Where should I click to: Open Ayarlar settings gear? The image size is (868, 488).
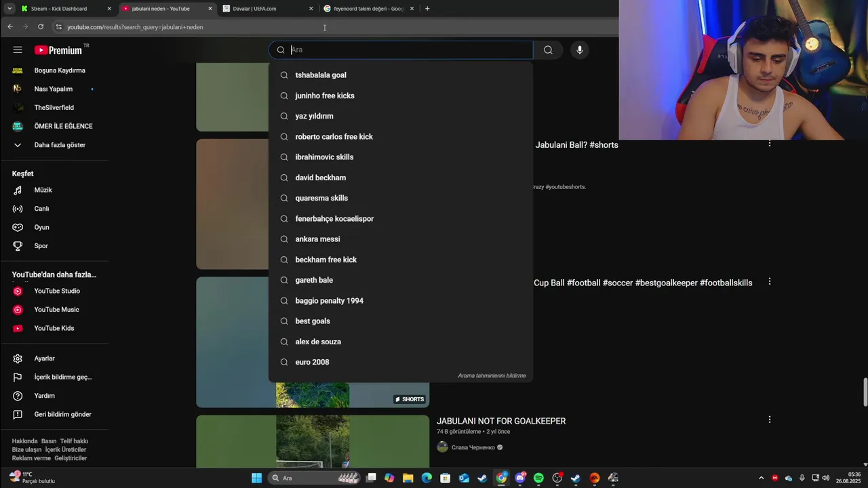[x=54, y=359]
